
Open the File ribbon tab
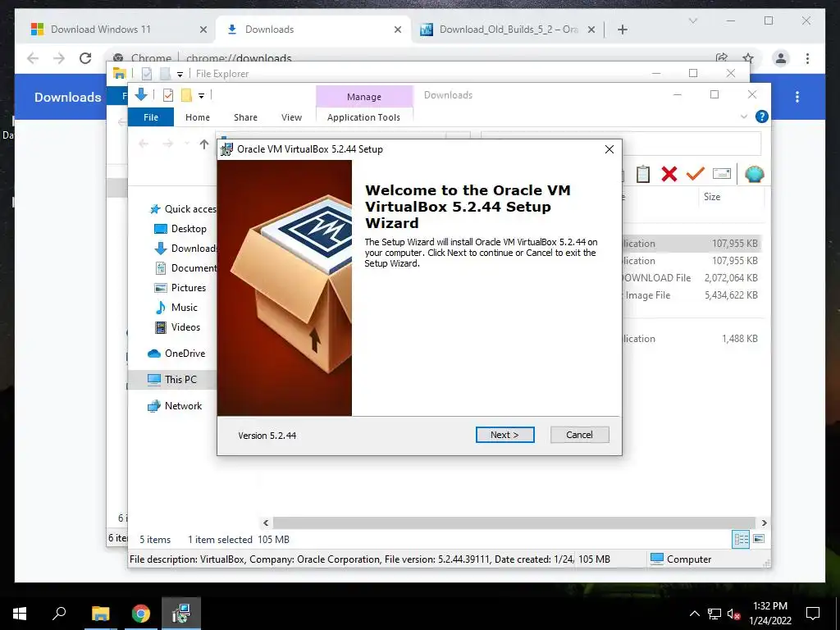(151, 116)
